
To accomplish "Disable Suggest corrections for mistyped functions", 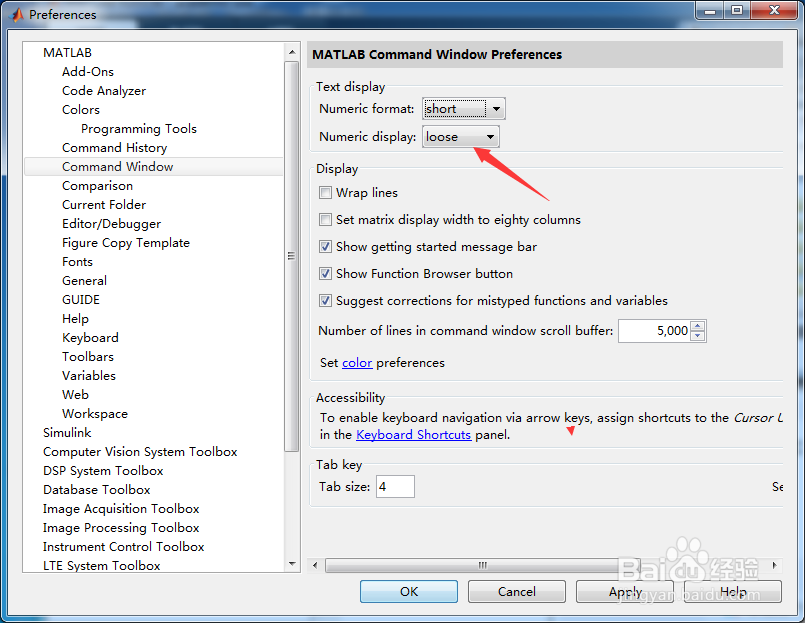I will (325, 300).
